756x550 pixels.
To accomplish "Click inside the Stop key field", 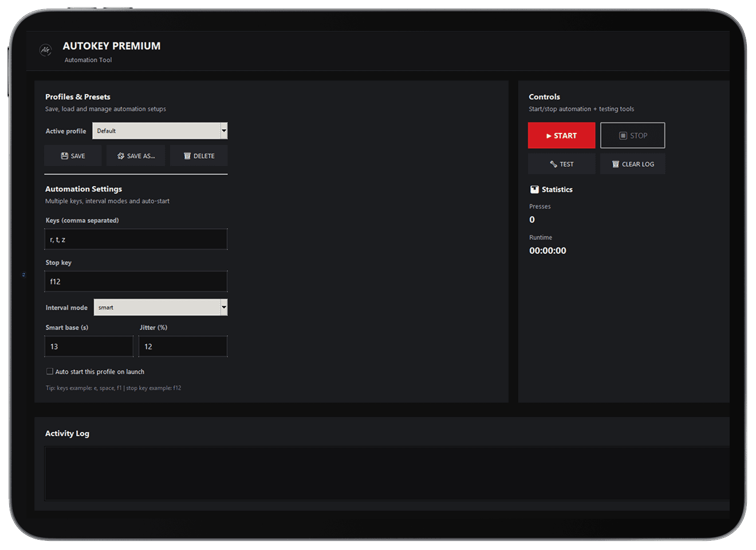I will point(136,281).
